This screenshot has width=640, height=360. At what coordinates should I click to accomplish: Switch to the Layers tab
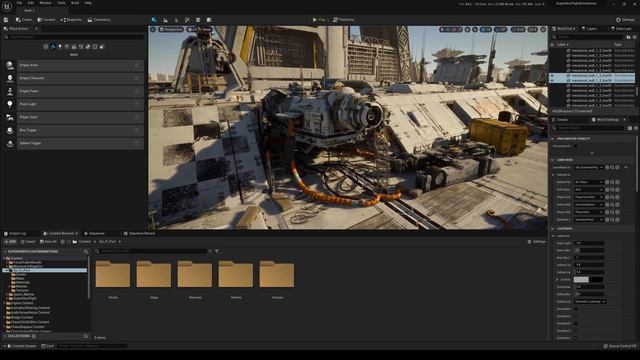[589, 29]
